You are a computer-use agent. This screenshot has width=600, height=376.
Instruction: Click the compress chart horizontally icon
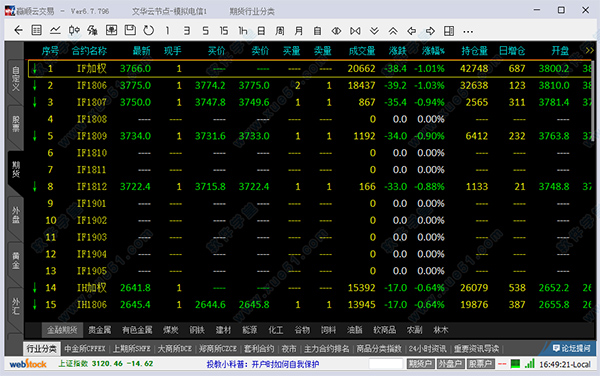tap(355, 31)
